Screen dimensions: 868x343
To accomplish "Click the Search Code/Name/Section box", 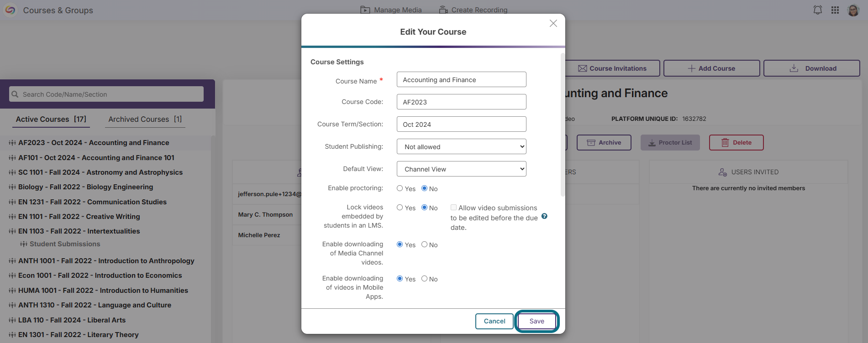I will pyautogui.click(x=106, y=94).
